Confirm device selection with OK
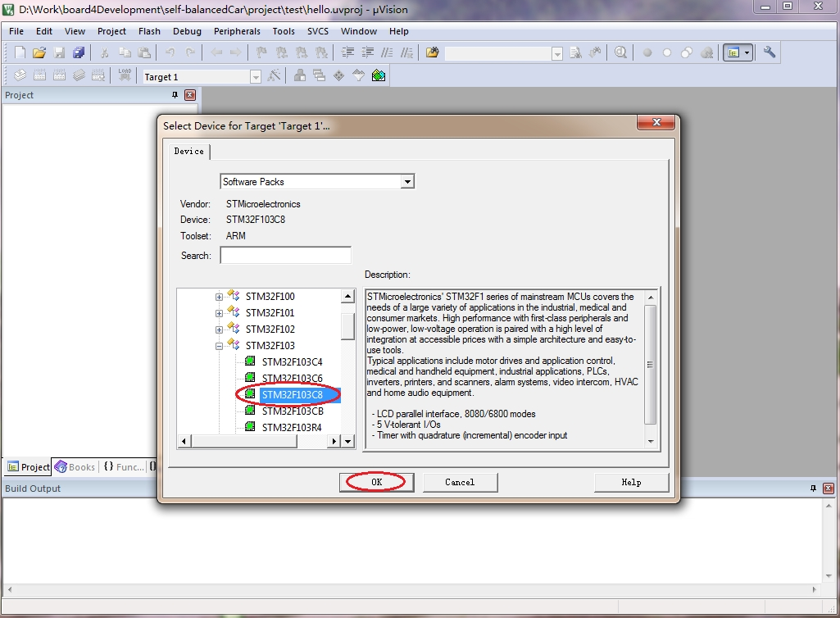840x618 pixels. [377, 482]
